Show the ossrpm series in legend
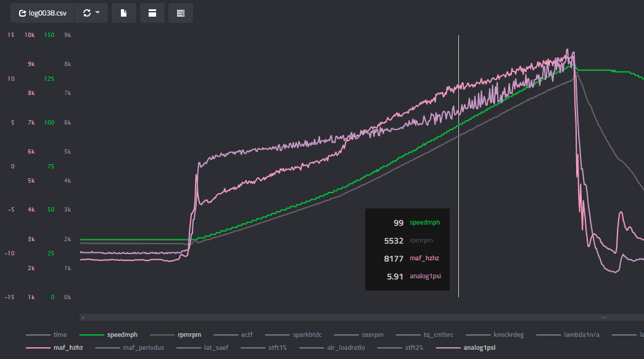 pyautogui.click(x=359, y=335)
